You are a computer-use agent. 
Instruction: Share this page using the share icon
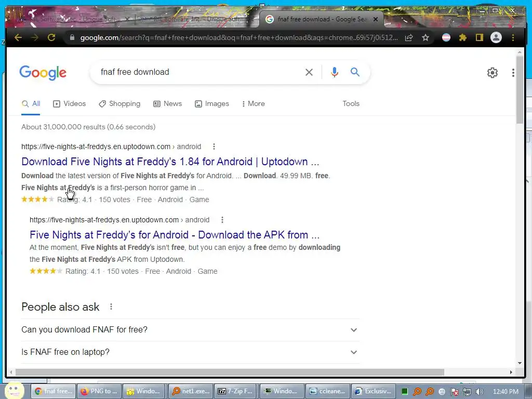tap(409, 37)
